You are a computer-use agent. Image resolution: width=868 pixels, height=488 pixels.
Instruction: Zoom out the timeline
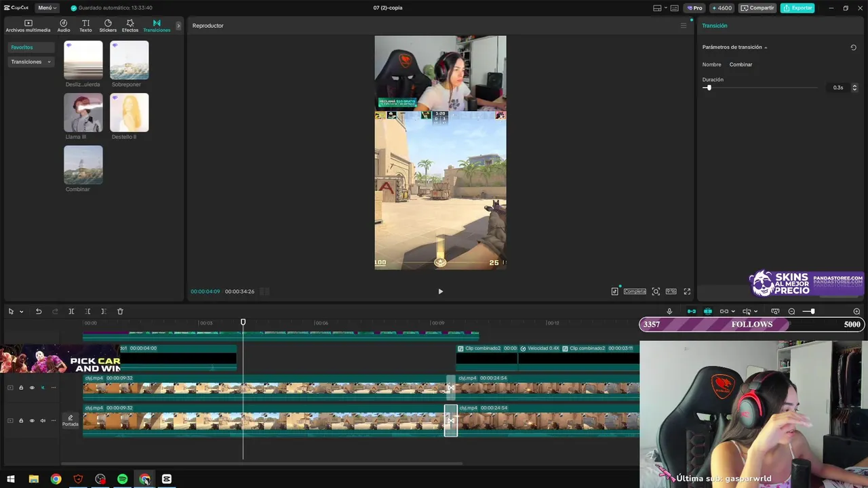pos(791,311)
